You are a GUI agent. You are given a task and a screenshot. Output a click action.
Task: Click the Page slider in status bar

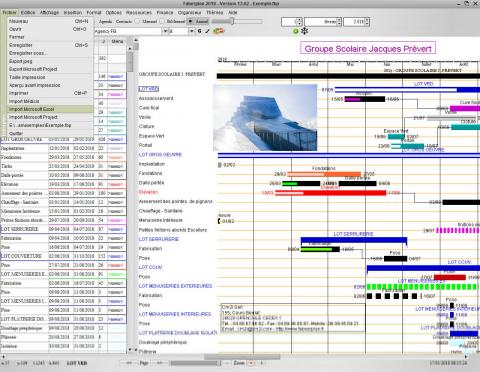click(195, 363)
